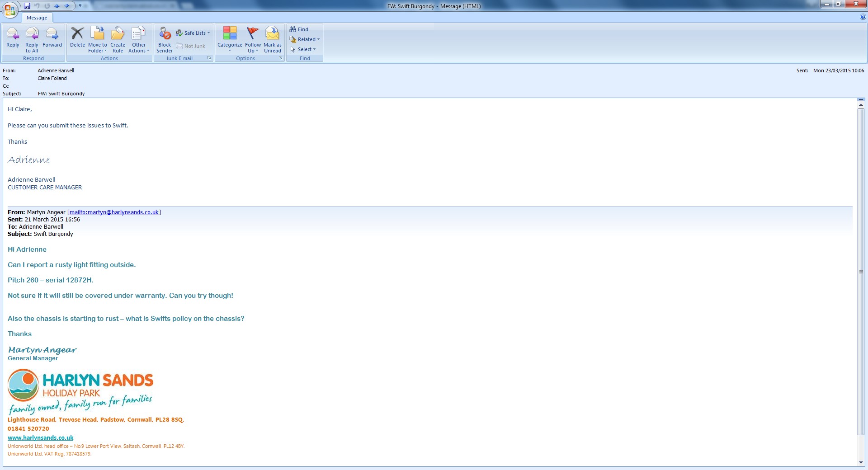The image size is (868, 470).
Task: Click the phone number 01841 520720
Action: tap(28, 428)
